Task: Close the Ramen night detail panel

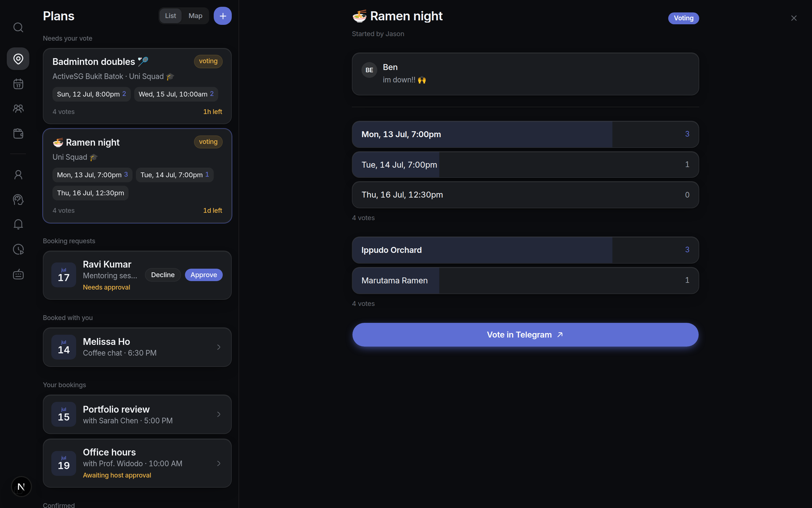Action: point(794,18)
